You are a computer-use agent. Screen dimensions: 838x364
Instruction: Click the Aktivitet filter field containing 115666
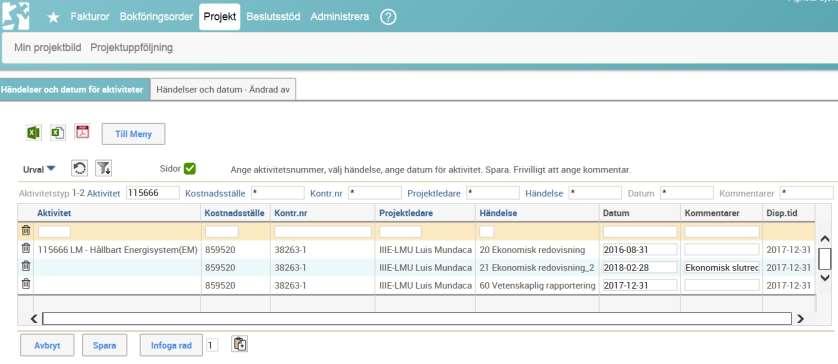(x=153, y=193)
